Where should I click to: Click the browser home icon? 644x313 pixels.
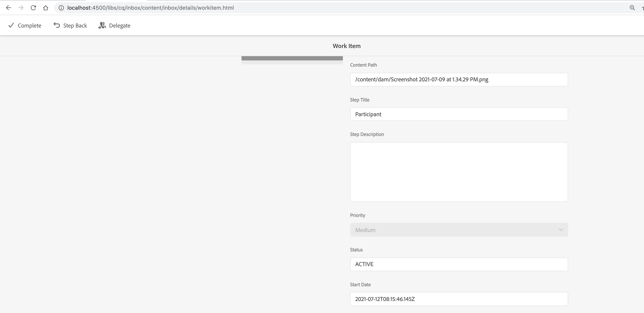[x=45, y=8]
